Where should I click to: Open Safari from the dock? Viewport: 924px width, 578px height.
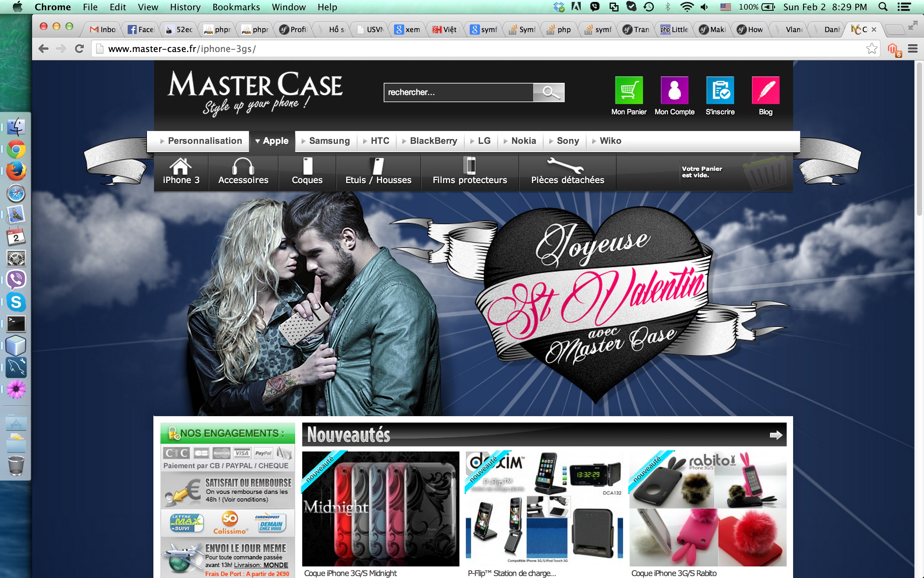click(16, 193)
